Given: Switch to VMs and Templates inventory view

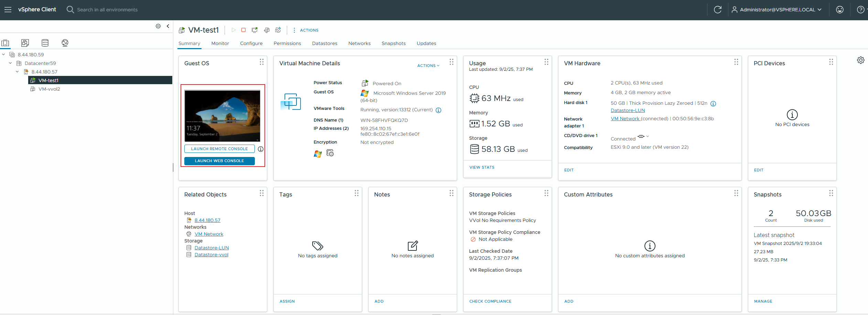Looking at the screenshot, I should pyautogui.click(x=25, y=43).
